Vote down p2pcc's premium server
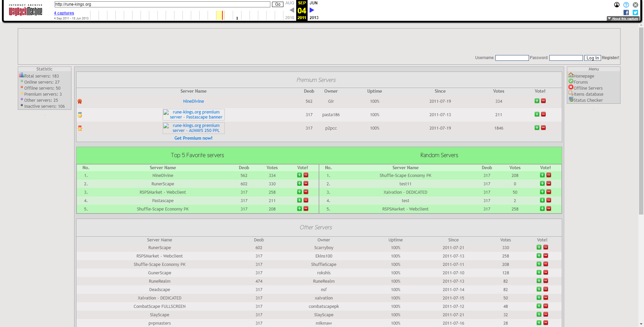The width and height of the screenshot is (644, 327). pyautogui.click(x=543, y=128)
